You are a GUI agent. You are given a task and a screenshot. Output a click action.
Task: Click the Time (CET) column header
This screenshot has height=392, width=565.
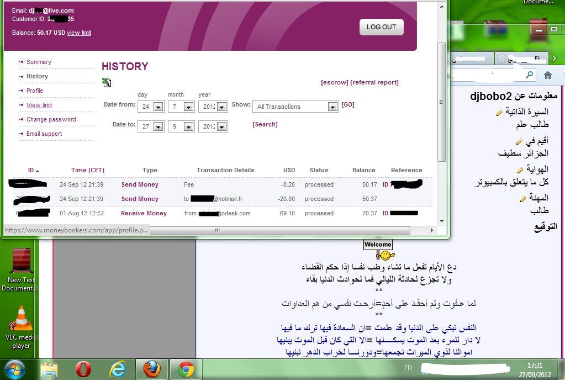(88, 170)
